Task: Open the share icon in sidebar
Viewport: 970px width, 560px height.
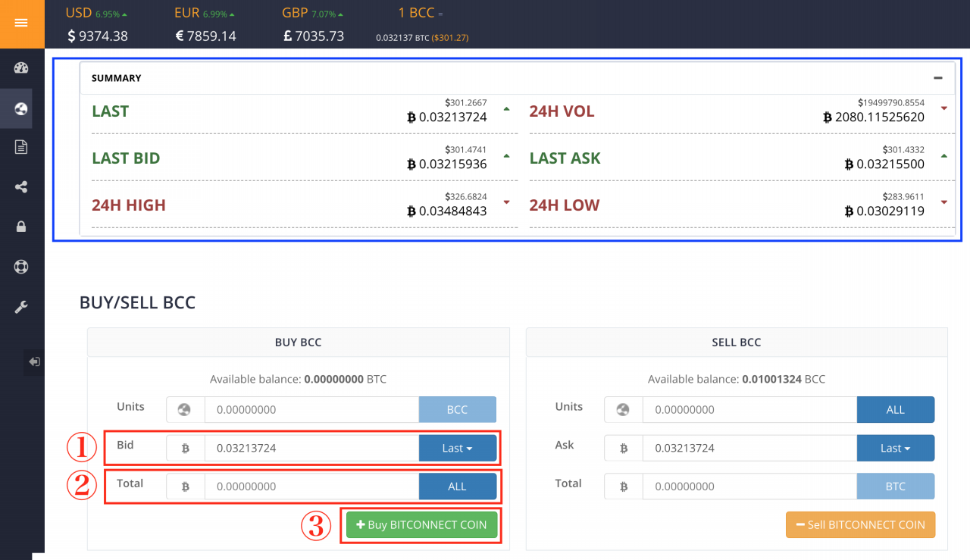Action: point(21,187)
